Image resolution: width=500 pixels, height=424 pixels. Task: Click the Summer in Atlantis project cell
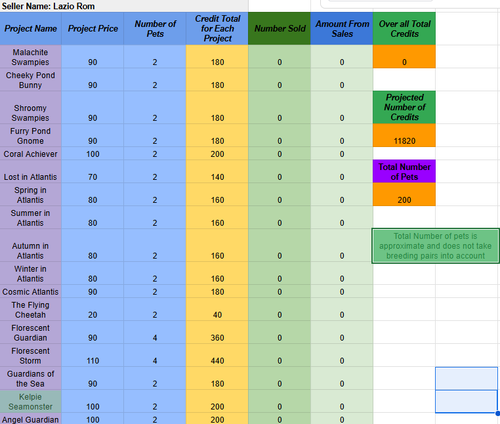click(x=31, y=217)
